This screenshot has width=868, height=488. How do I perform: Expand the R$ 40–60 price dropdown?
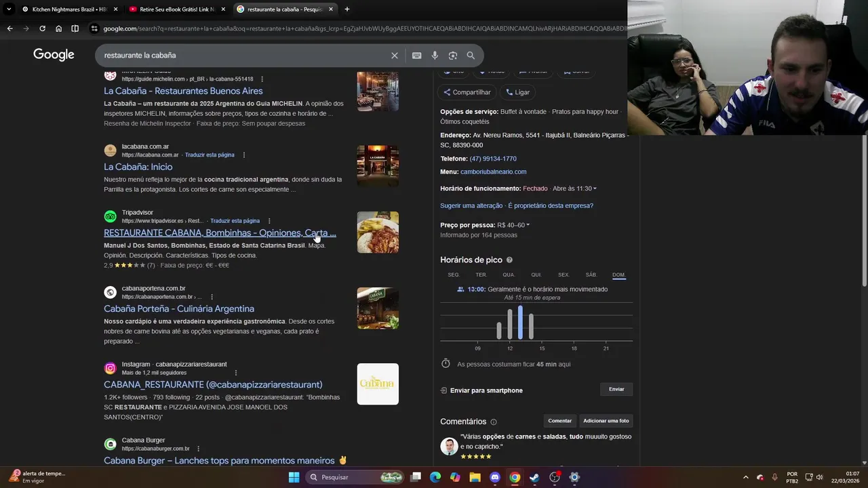pyautogui.click(x=528, y=225)
